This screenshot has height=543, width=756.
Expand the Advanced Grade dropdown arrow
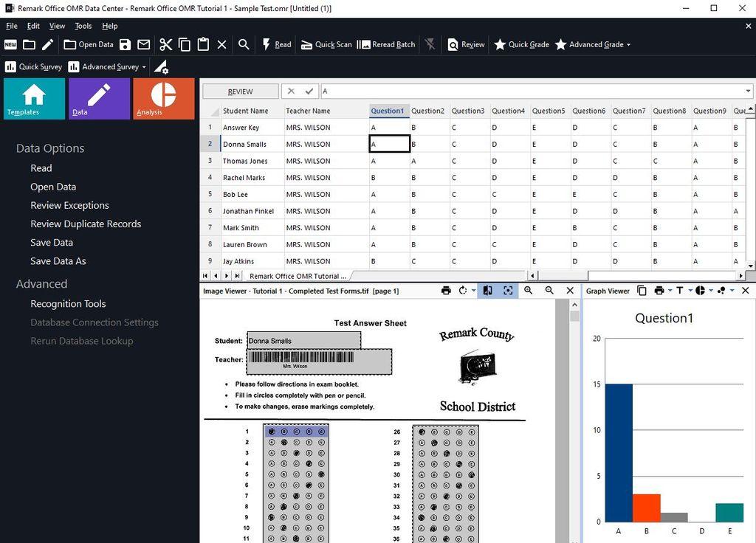(628, 45)
